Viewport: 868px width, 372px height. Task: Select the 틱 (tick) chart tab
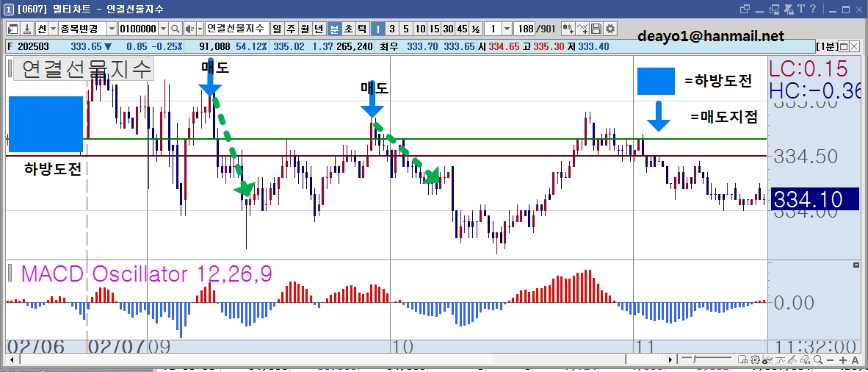[x=362, y=29]
